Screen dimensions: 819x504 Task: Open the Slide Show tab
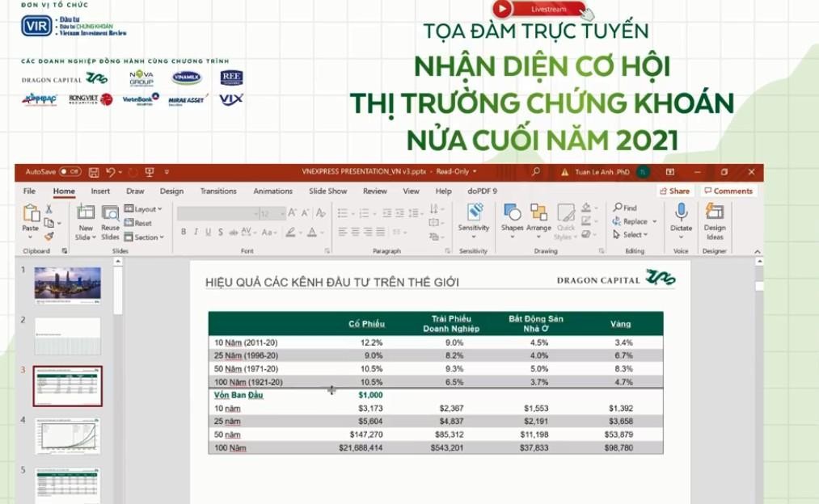(x=330, y=191)
